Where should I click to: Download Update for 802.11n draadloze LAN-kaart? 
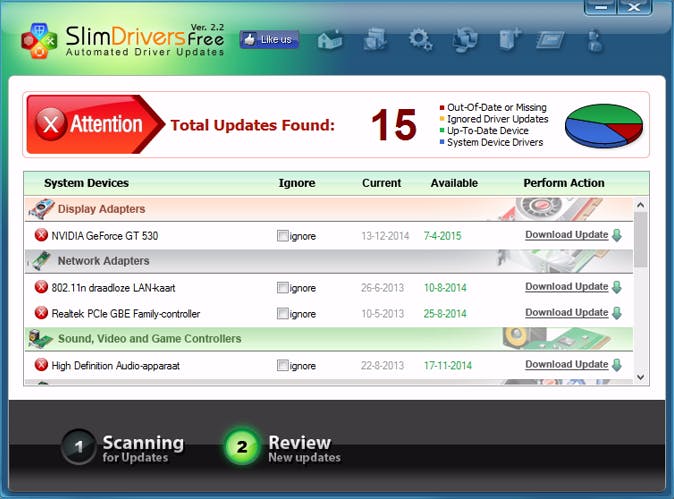567,287
